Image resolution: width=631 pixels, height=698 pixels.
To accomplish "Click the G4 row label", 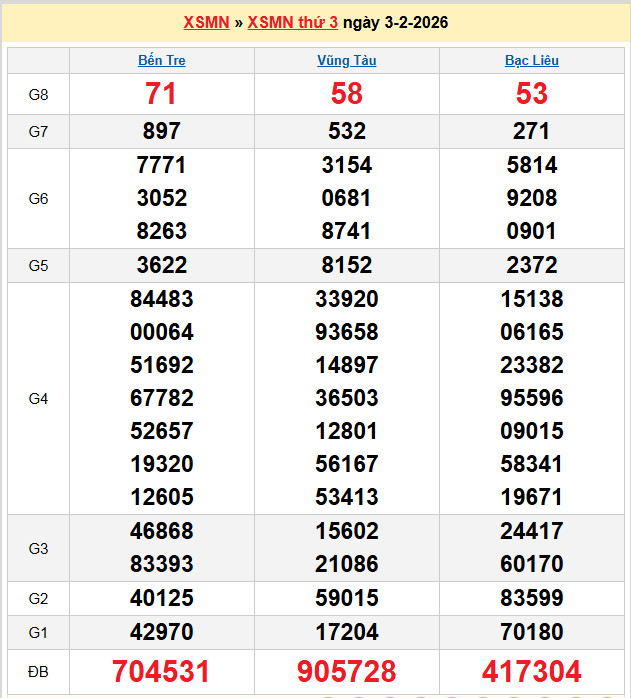I will click(38, 398).
